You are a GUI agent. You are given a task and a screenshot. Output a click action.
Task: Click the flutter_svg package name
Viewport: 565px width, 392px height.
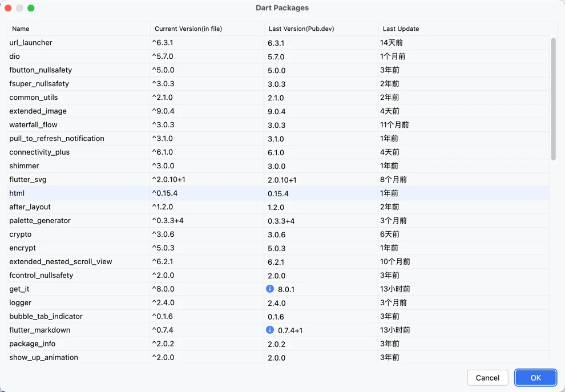pyautogui.click(x=28, y=180)
